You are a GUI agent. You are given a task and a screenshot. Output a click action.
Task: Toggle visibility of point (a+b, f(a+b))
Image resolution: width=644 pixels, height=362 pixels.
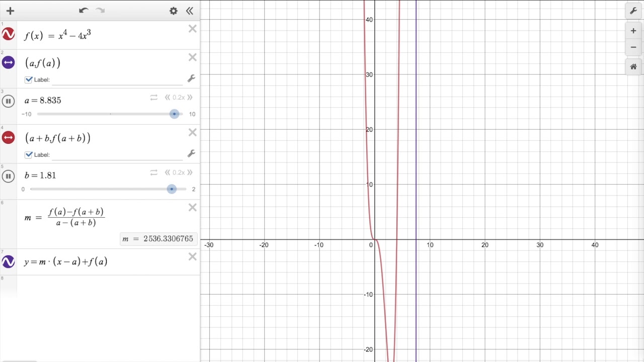point(8,137)
